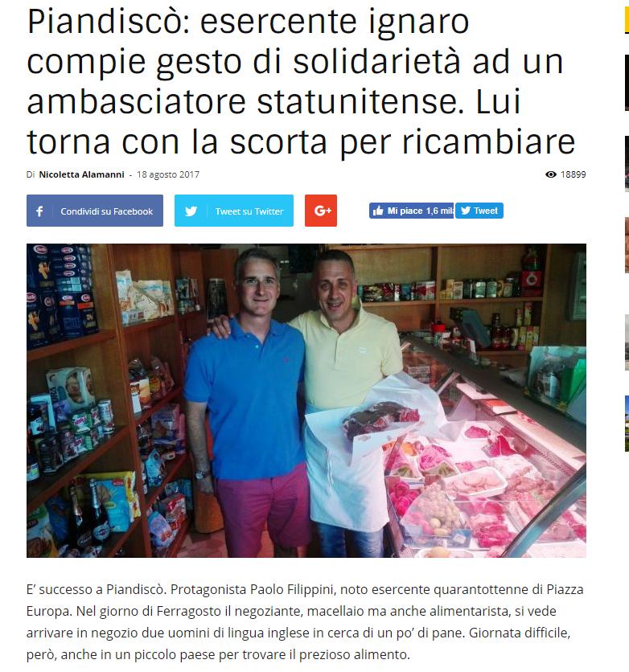Click the bird icon on small Tweet button
The width and height of the screenshot is (629, 672).
click(x=466, y=211)
